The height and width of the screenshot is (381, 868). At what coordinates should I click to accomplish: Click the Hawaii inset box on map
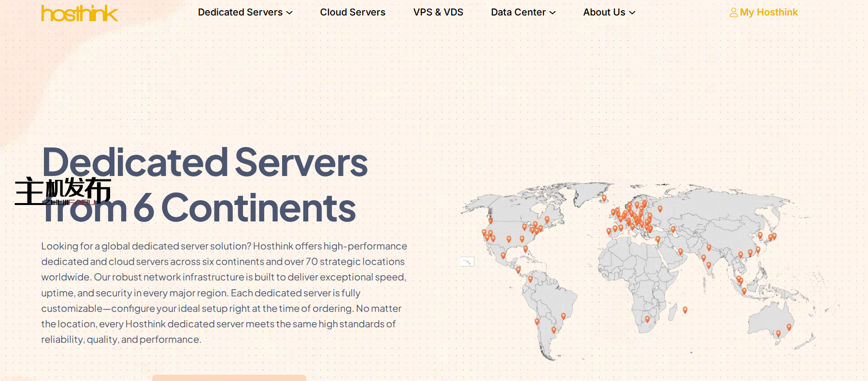tap(467, 262)
